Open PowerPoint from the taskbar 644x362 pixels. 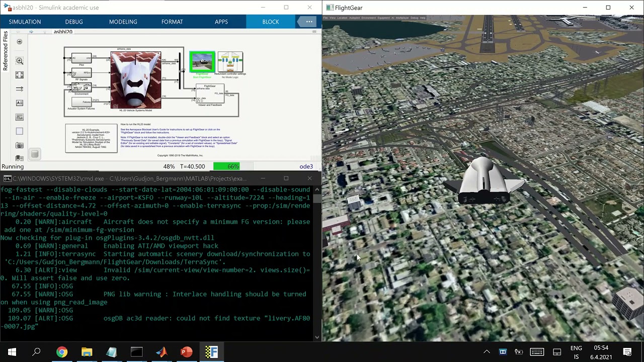point(186,352)
